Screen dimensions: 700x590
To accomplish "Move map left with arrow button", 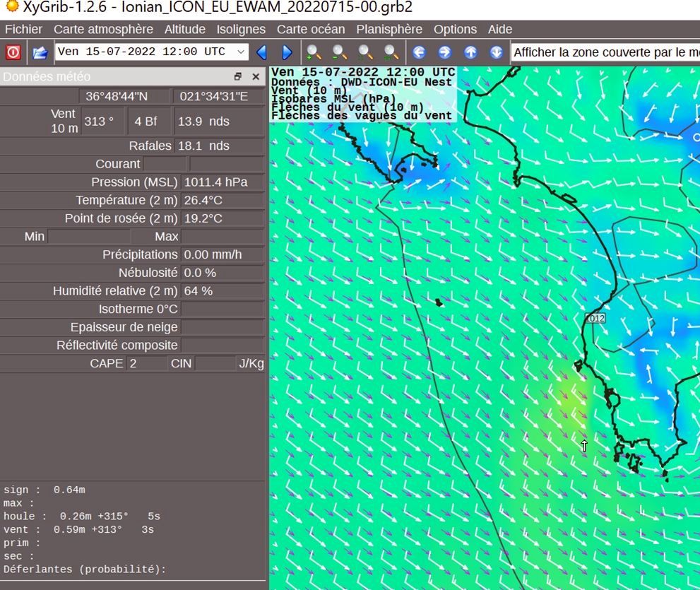I will [419, 52].
